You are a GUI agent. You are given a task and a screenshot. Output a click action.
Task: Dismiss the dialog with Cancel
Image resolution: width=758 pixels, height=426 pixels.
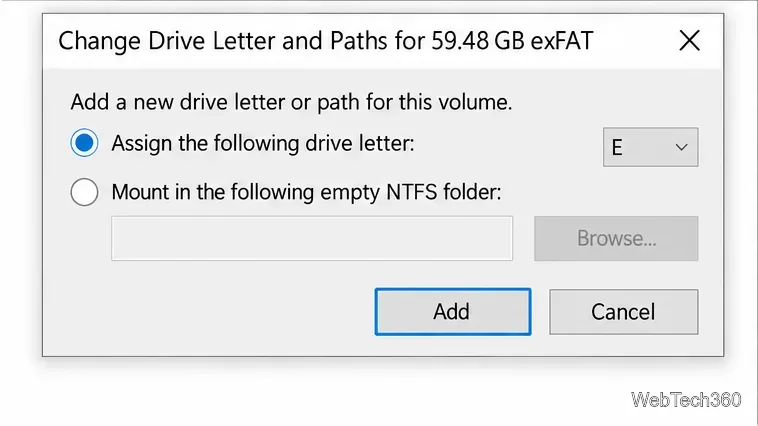click(624, 312)
